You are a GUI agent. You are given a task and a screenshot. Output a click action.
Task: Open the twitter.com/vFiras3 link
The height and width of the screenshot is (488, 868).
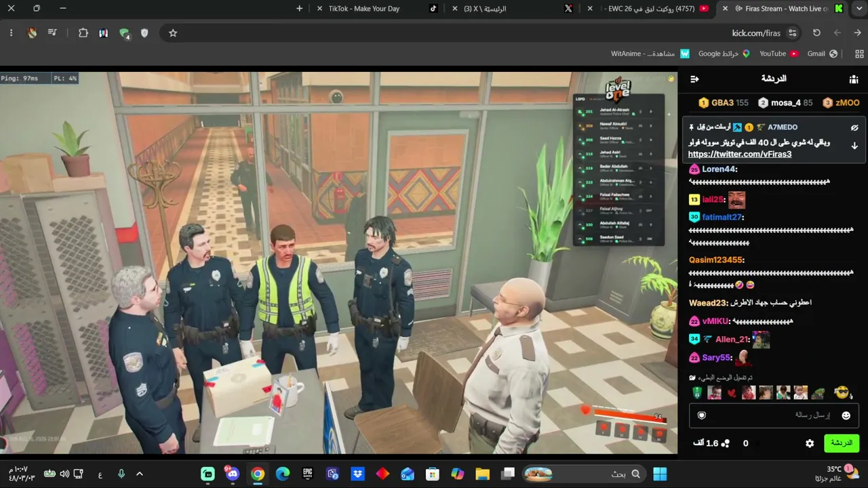pos(740,154)
